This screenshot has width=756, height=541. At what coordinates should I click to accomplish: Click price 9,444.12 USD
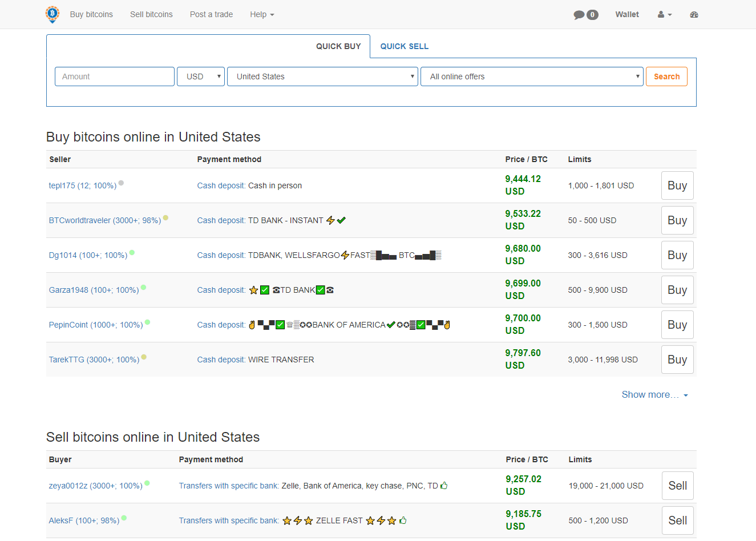pos(523,185)
